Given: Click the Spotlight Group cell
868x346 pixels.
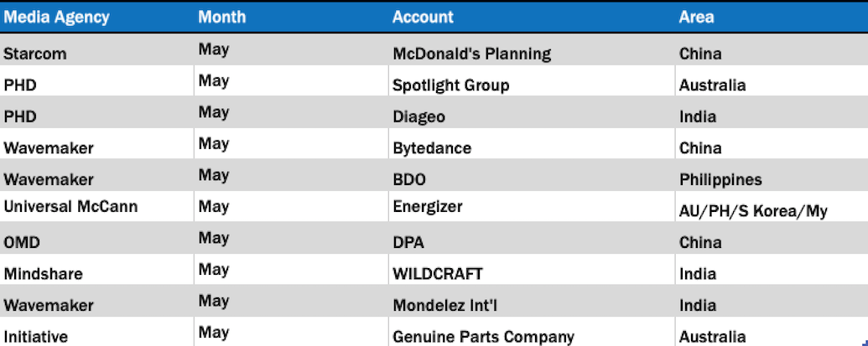Looking at the screenshot, I should click(450, 85).
